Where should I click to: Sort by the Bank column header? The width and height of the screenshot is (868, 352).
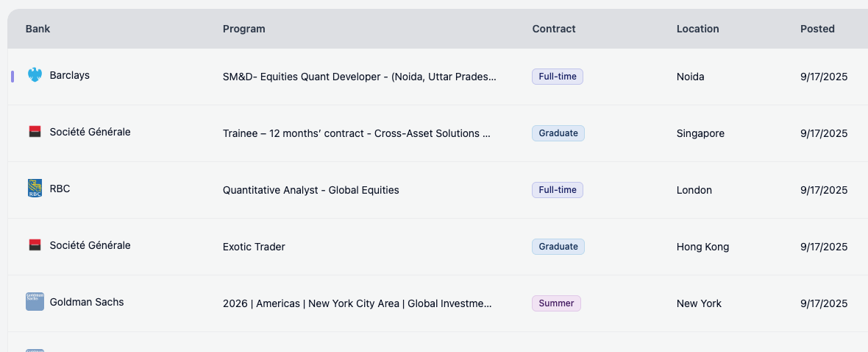click(38, 29)
